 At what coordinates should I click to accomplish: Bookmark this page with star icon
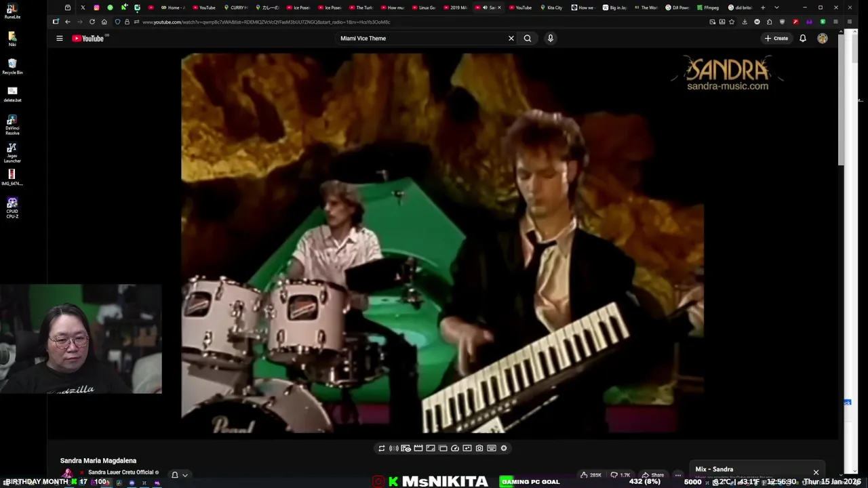point(731,22)
